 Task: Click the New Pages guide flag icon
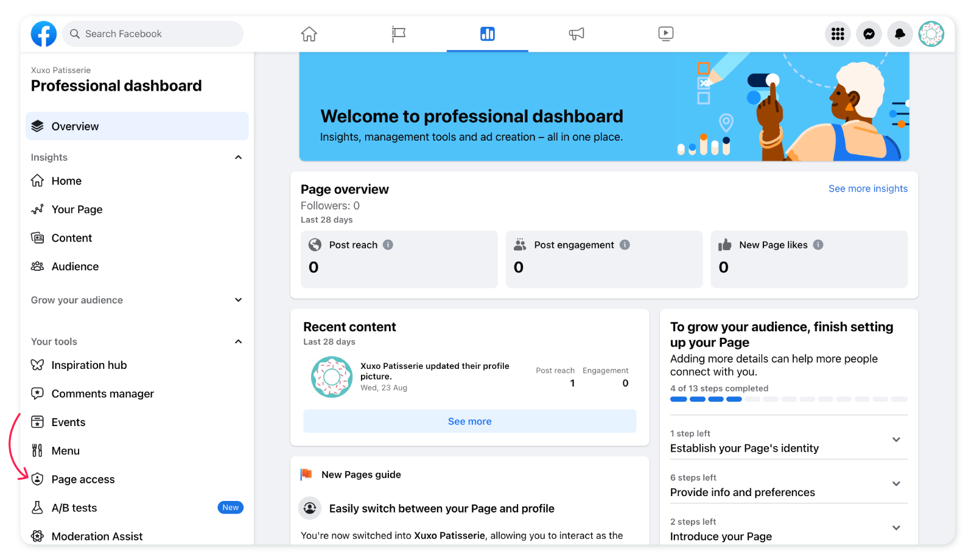click(x=306, y=475)
